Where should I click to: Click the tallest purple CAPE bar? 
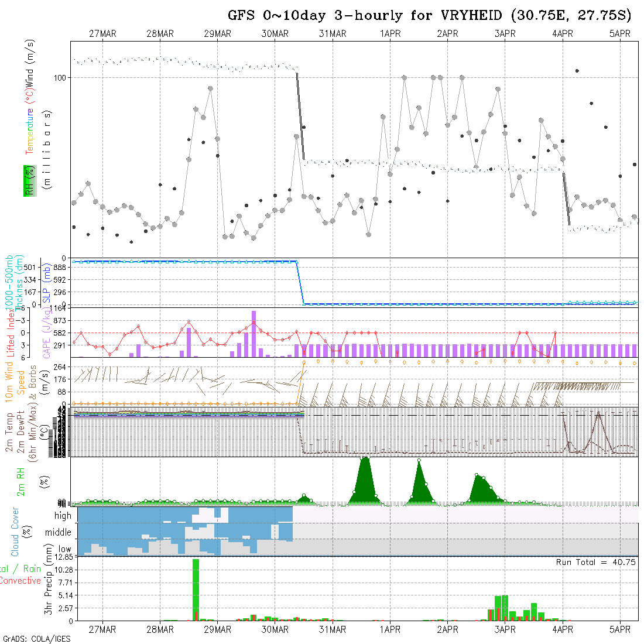click(254, 333)
